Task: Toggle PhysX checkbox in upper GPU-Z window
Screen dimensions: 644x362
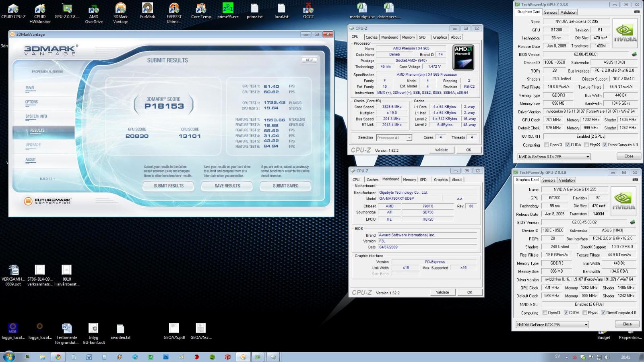Action: point(586,145)
